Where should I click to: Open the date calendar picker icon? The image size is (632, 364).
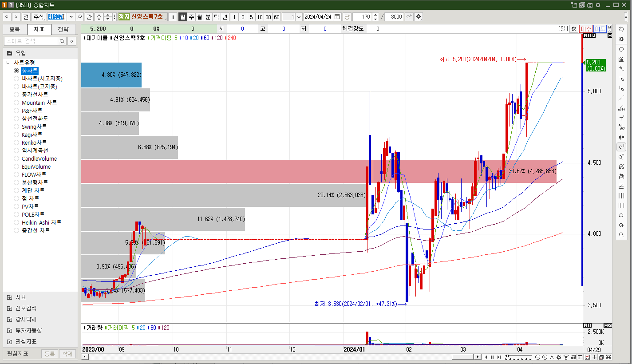click(337, 17)
